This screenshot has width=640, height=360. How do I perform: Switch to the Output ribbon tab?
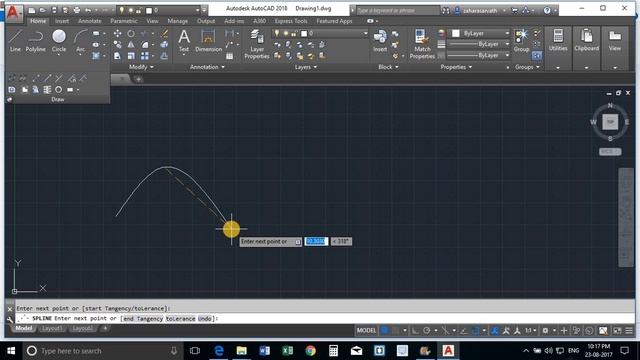pyautogui.click(x=206, y=21)
